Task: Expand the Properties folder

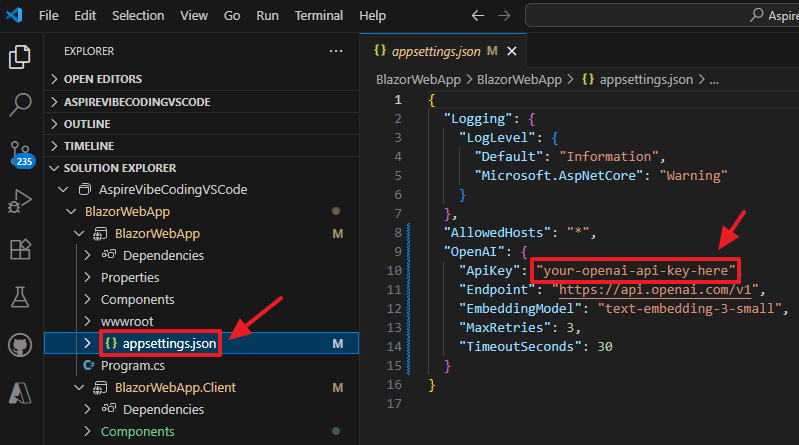Action: [x=87, y=277]
